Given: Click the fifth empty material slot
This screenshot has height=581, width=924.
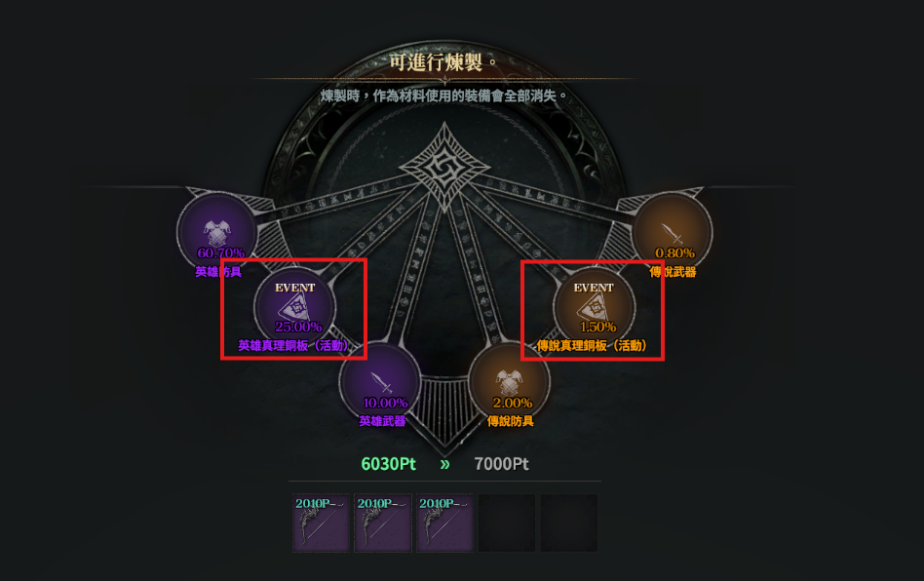Looking at the screenshot, I should pos(569,523).
